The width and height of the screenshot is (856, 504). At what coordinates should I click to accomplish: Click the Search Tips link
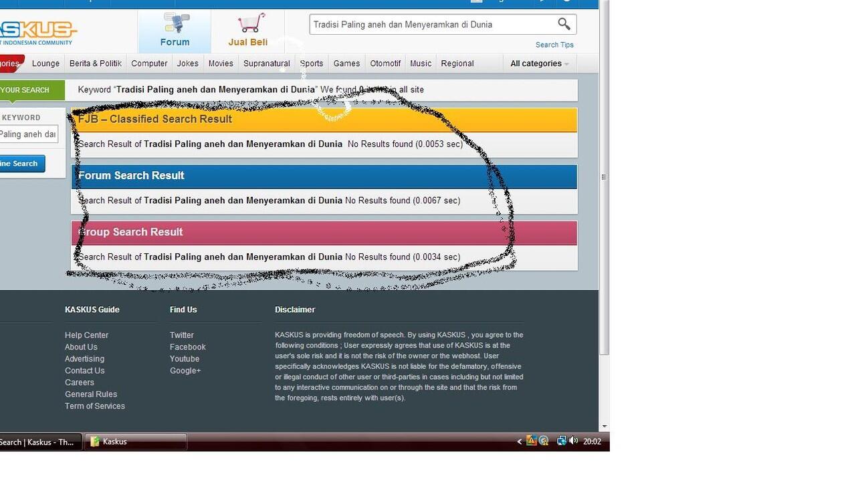pyautogui.click(x=554, y=45)
